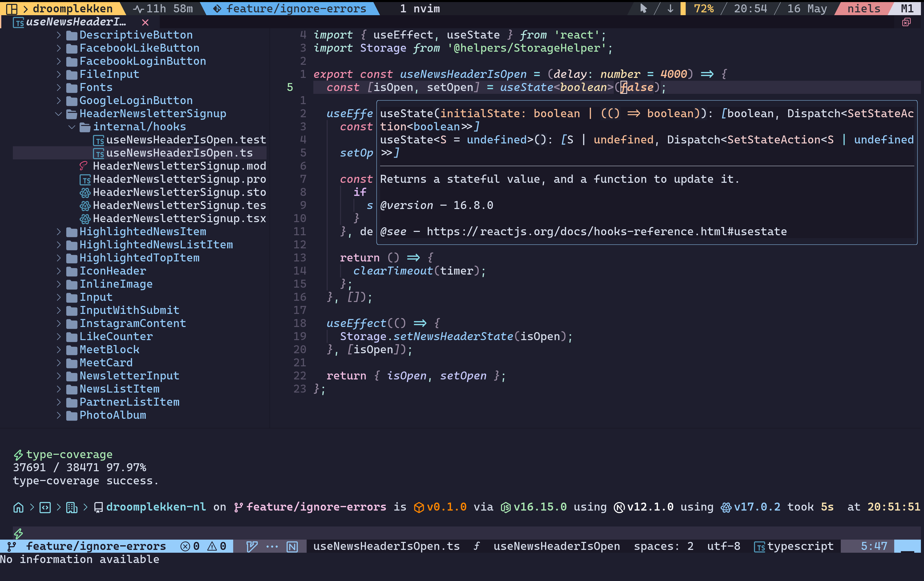Click the errors count icon in statusline
The height and width of the screenshot is (581, 924).
(x=185, y=546)
